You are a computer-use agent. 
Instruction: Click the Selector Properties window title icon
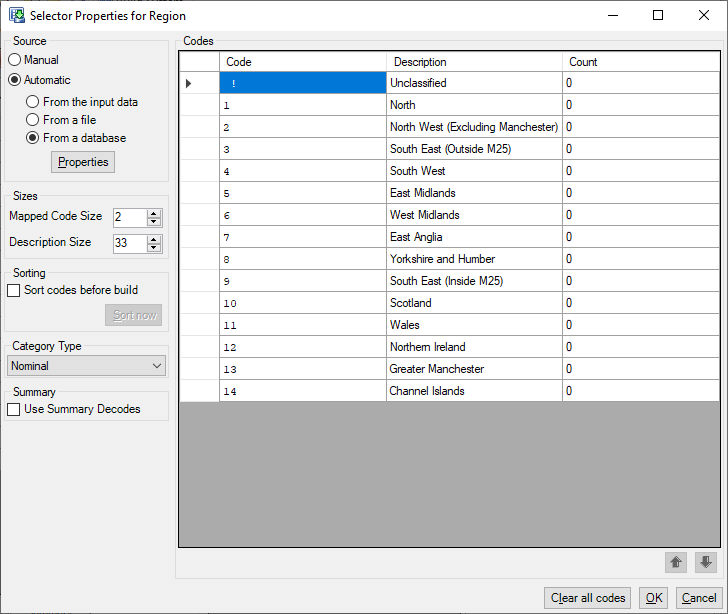point(17,15)
